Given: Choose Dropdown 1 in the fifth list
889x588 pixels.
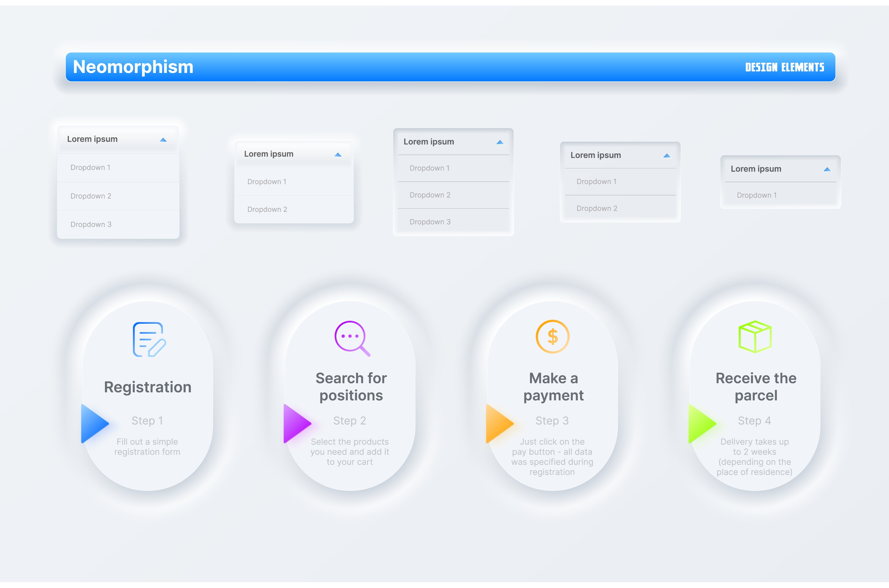Looking at the screenshot, I should pos(757,195).
